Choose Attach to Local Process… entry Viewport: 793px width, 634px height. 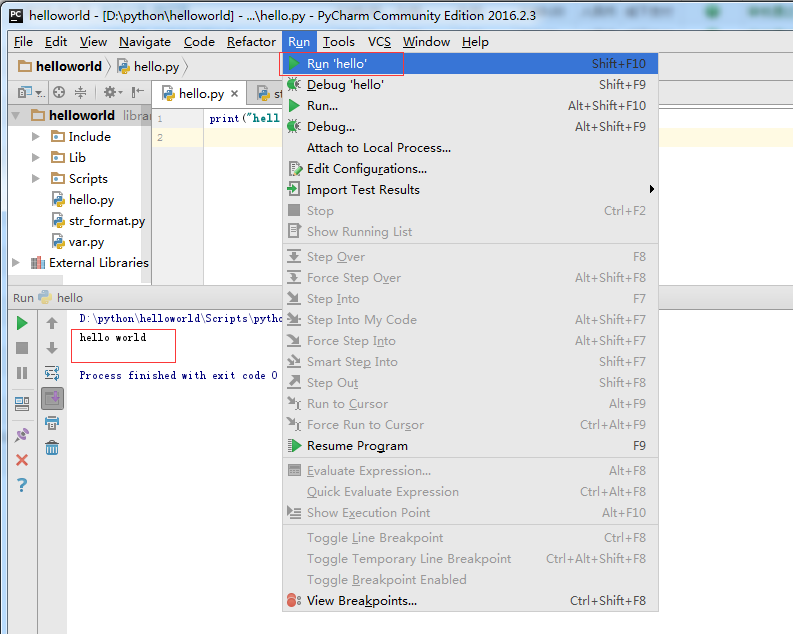coord(470,148)
